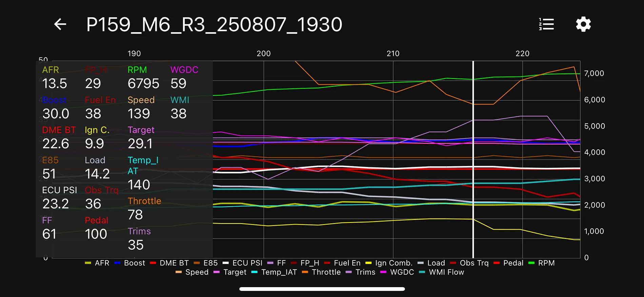Screen dimensions: 644x297
Task: Toggle Ign Comb. legend entry
Action: click(x=389, y=263)
